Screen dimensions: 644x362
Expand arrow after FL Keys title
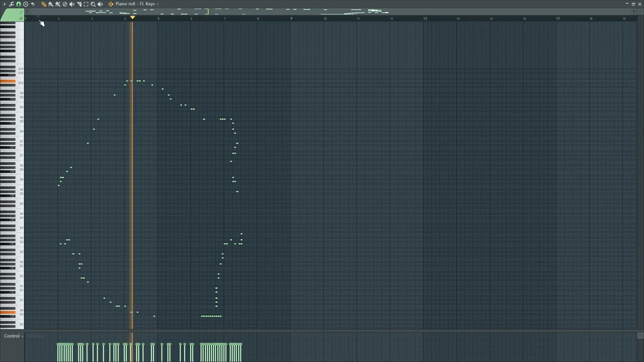tap(157, 4)
